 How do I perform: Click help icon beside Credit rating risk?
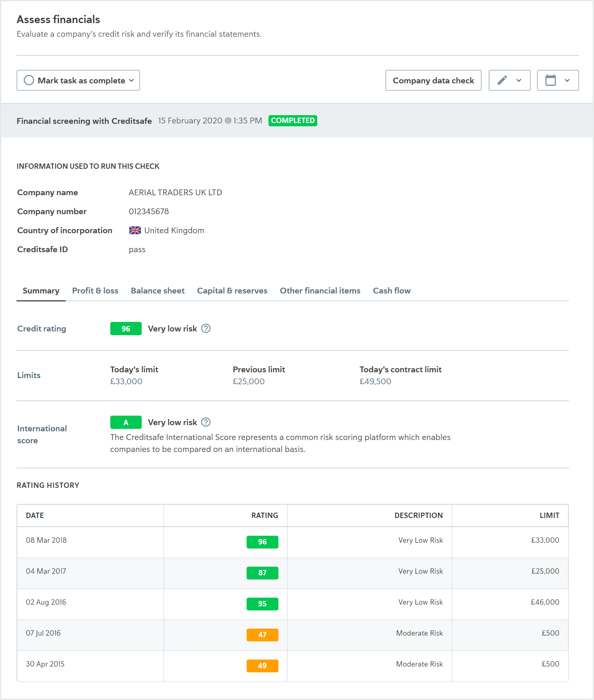206,329
